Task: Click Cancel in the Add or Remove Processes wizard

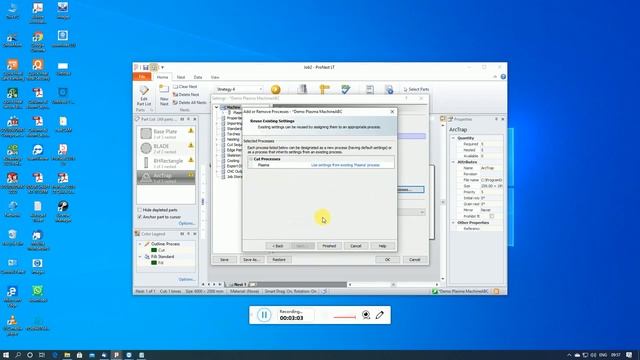Action: click(x=356, y=246)
